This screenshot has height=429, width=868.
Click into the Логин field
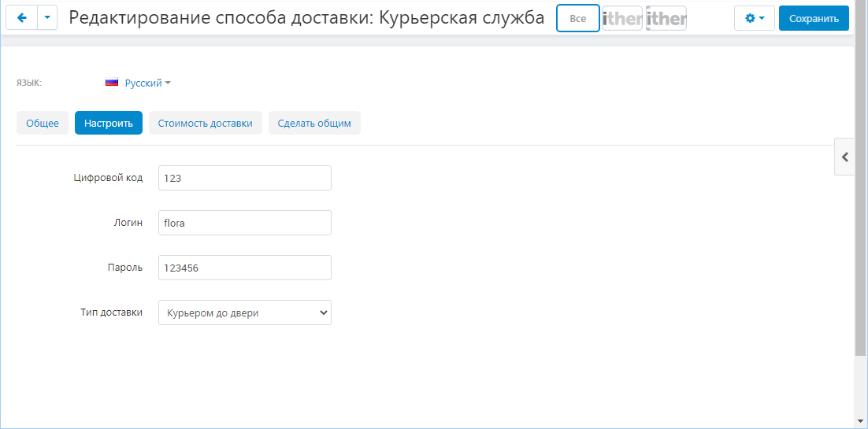pos(245,223)
